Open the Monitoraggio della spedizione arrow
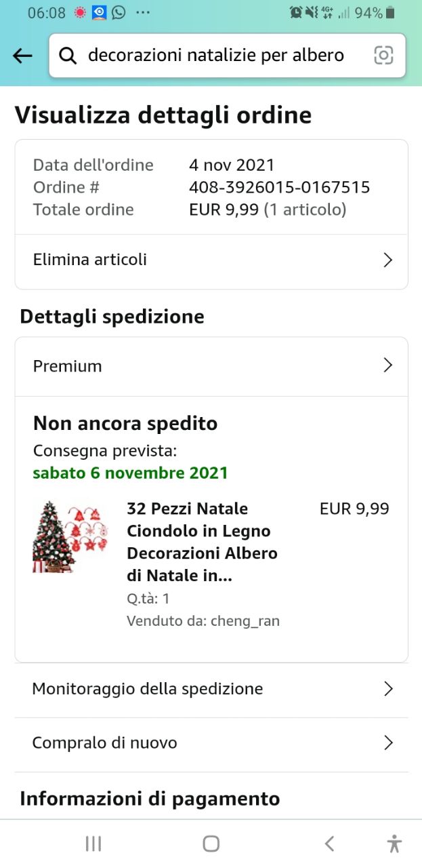422x868 pixels. (x=387, y=689)
